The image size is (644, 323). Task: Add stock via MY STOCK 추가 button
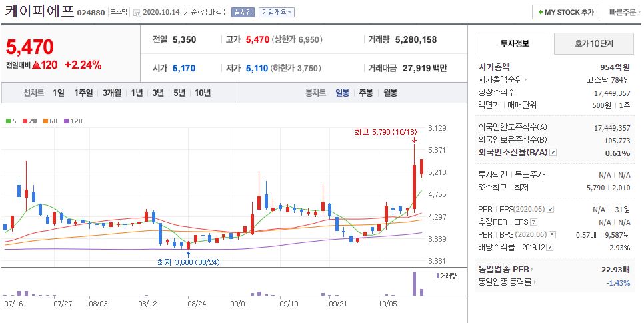coord(565,12)
